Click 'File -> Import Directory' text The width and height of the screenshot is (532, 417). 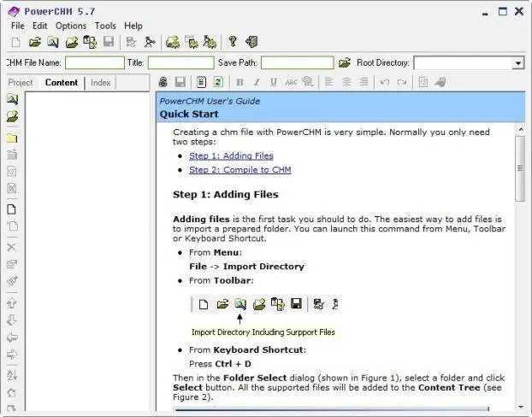tap(246, 267)
